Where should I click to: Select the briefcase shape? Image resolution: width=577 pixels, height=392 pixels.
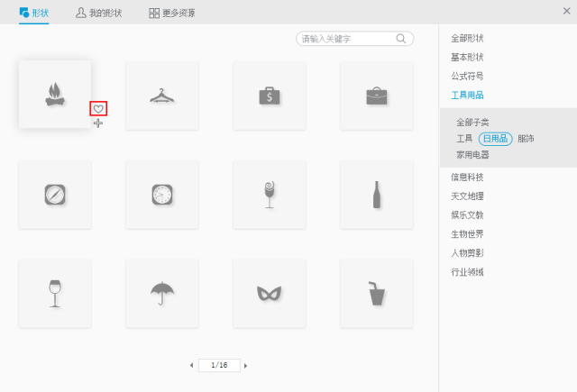click(377, 96)
